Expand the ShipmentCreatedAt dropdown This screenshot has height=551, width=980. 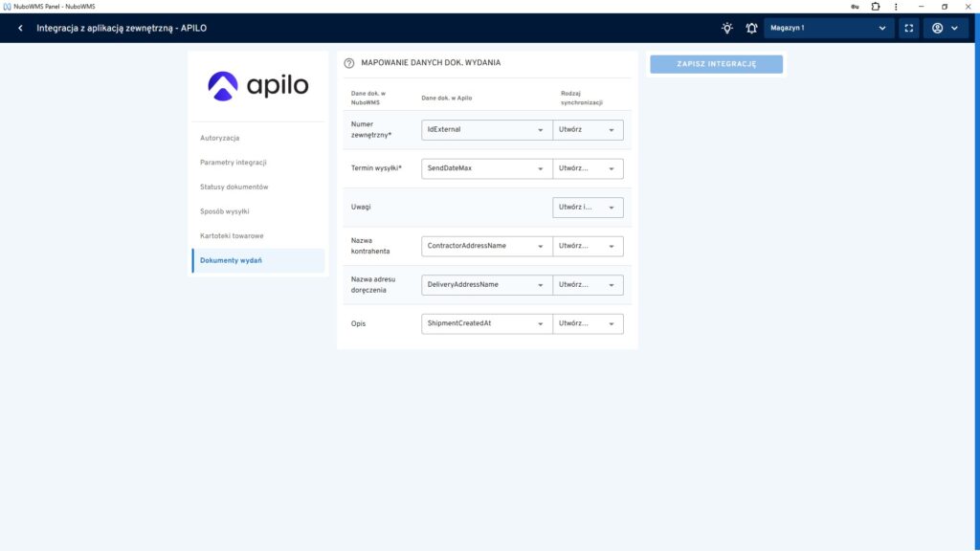pos(486,323)
